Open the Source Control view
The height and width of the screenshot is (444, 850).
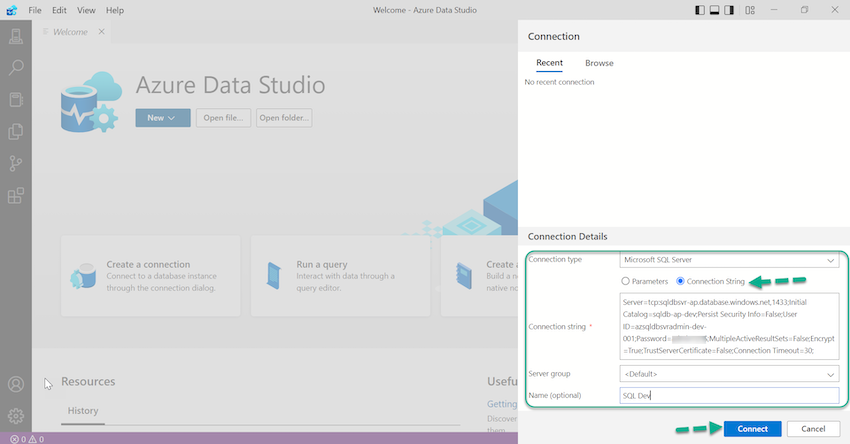(15, 164)
